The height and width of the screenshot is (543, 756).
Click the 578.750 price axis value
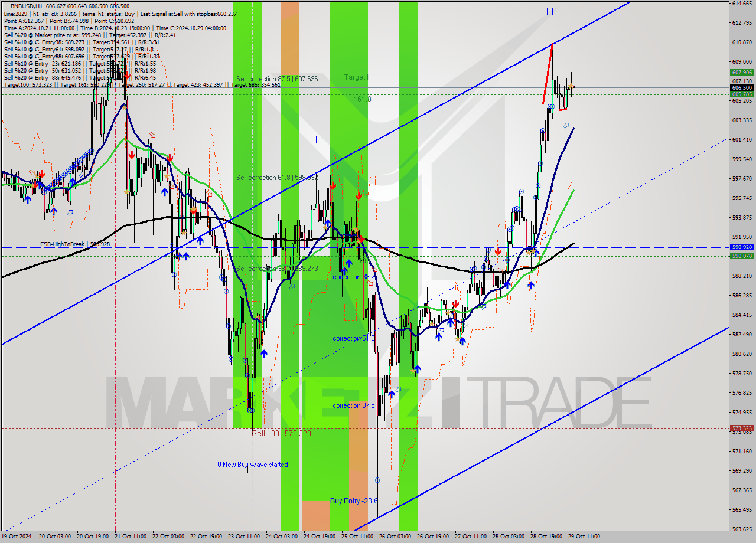742,374
